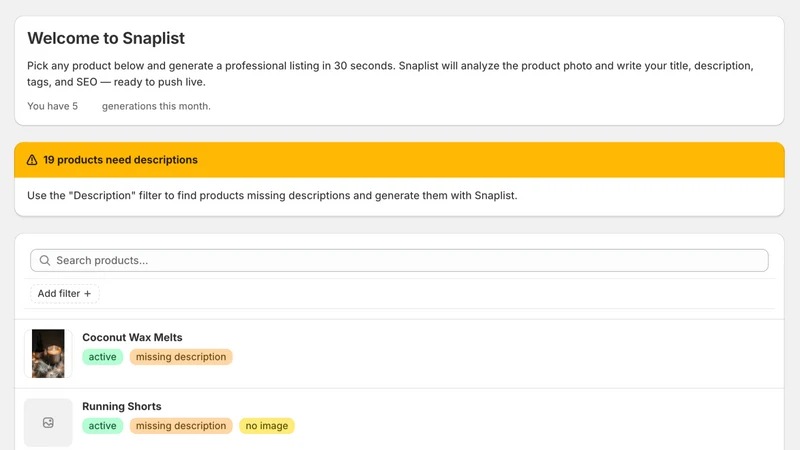This screenshot has height=450, width=800.
Task: Click the Welcome to Snaplist heading
Action: [x=106, y=38]
